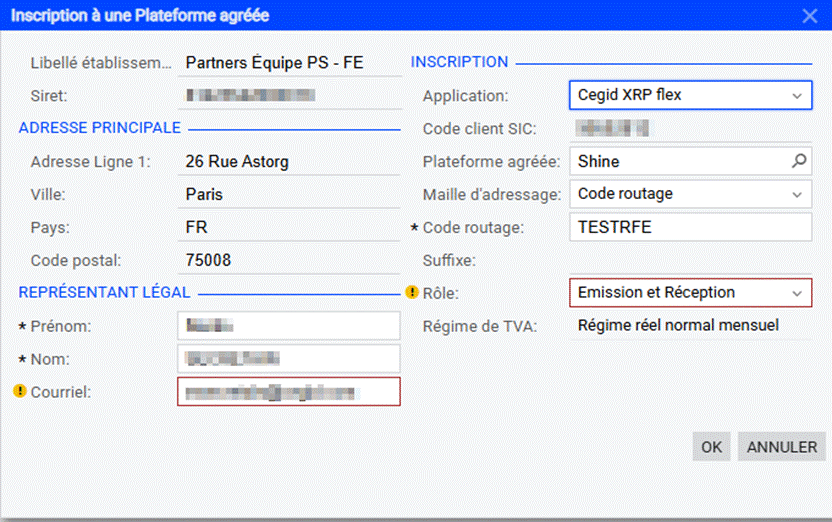The height and width of the screenshot is (522, 832).
Task: Click the ADRESSE PRINCIPALE section heading
Action: click(100, 128)
